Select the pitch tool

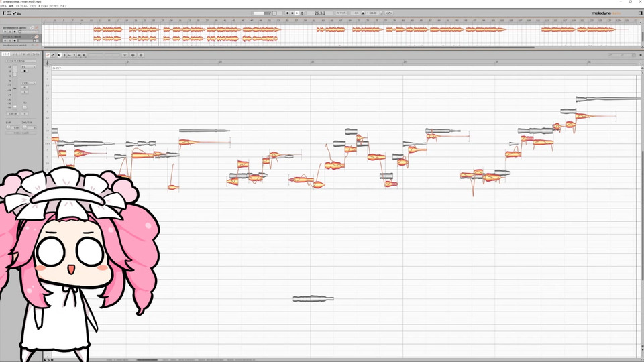pyautogui.click(x=64, y=55)
